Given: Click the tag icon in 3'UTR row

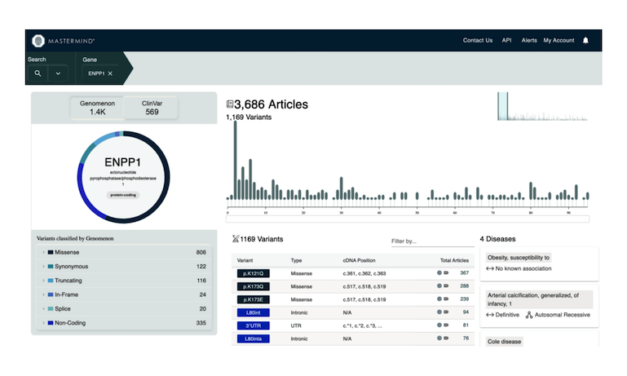Looking at the screenshot, I should coord(446,325).
